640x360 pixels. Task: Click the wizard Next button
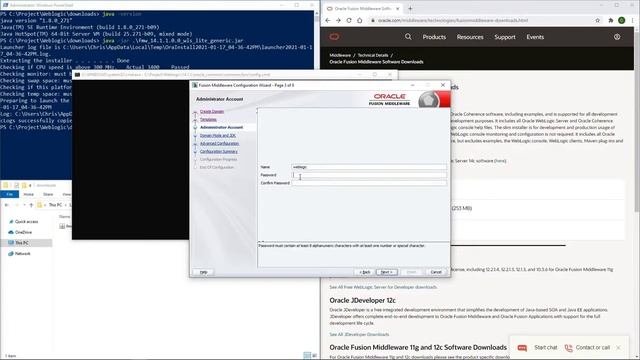point(387,272)
